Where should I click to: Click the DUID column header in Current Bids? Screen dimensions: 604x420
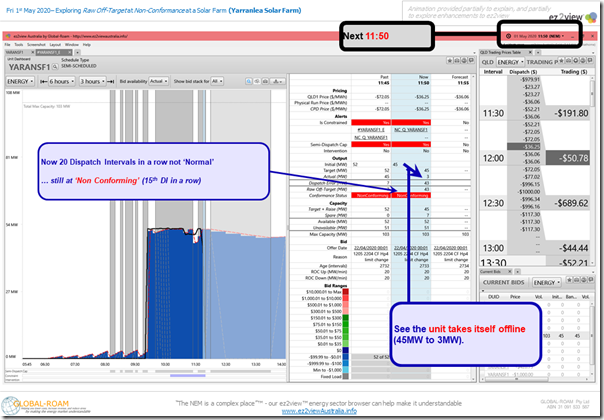(x=493, y=297)
